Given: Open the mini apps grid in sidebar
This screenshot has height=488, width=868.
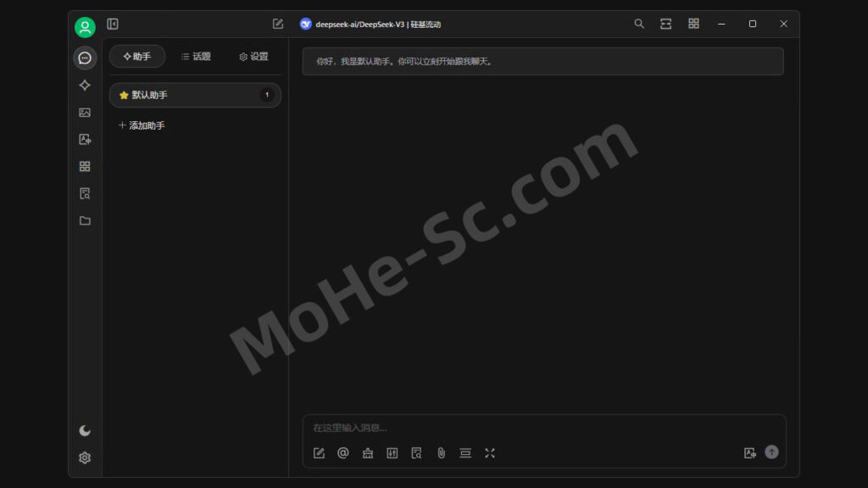Looking at the screenshot, I should click(85, 167).
